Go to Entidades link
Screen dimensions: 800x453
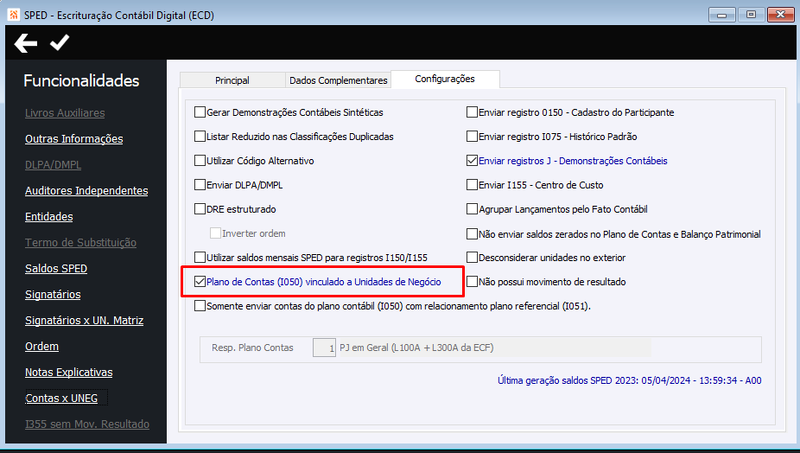tap(49, 217)
